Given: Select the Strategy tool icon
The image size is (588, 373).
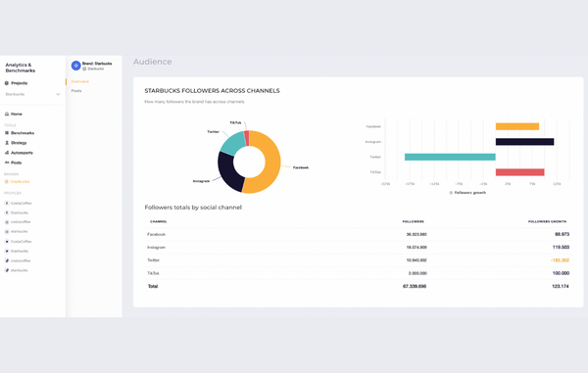Looking at the screenshot, I should pyautogui.click(x=7, y=143).
